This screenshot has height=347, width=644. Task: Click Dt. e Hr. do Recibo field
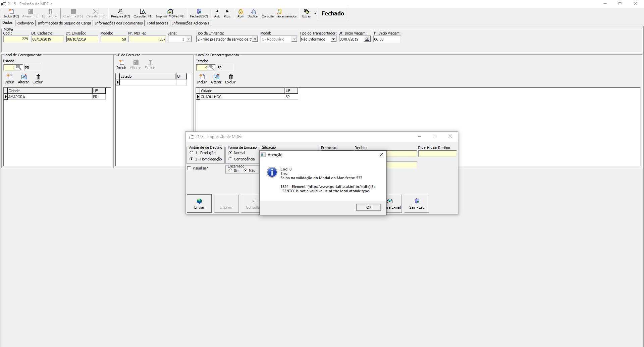437,153
